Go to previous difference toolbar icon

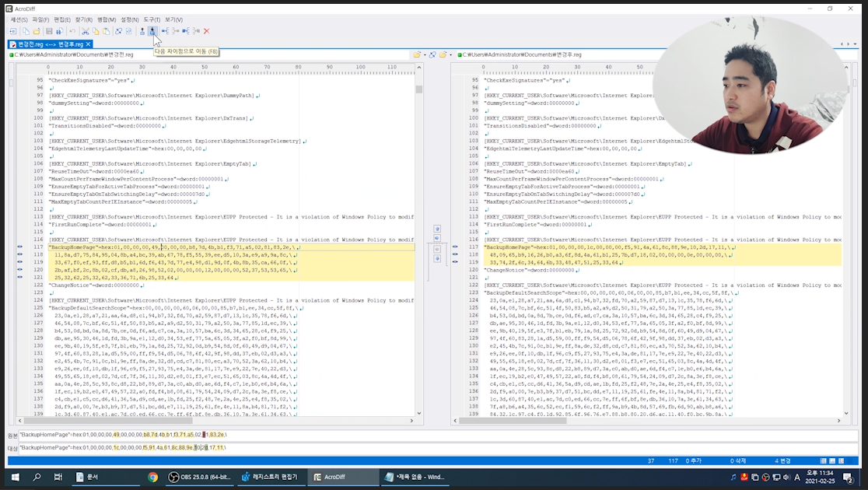(x=142, y=32)
